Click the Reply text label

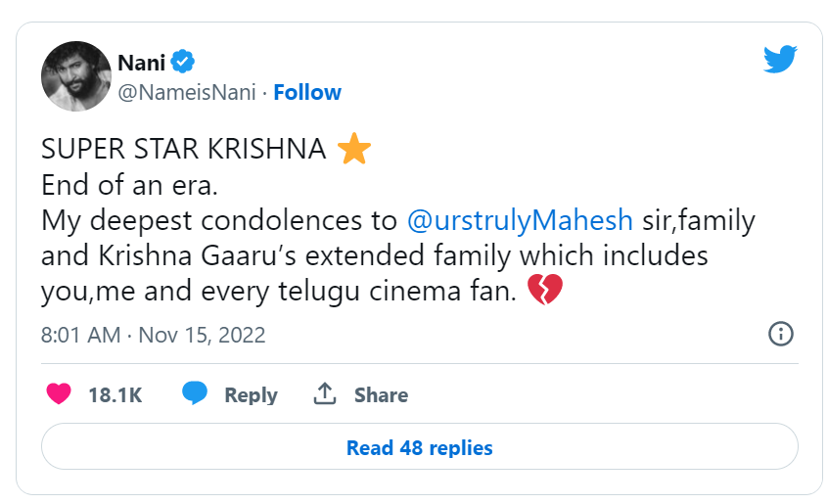point(251,395)
